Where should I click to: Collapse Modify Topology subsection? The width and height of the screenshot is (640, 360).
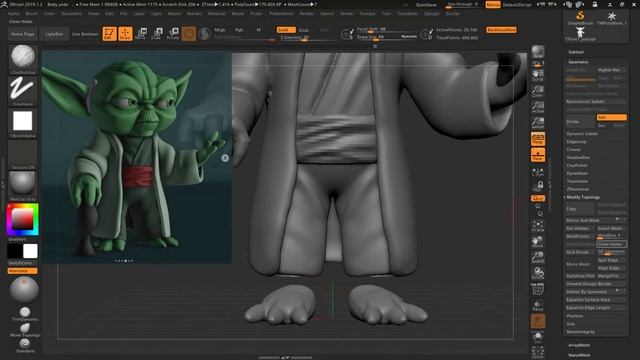click(x=583, y=197)
